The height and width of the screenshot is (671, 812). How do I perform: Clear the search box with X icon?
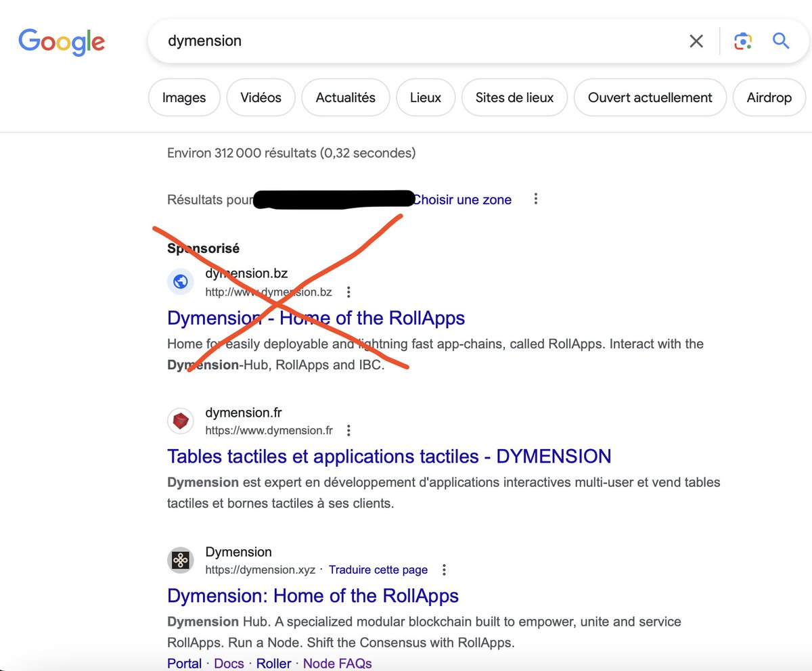tap(696, 41)
